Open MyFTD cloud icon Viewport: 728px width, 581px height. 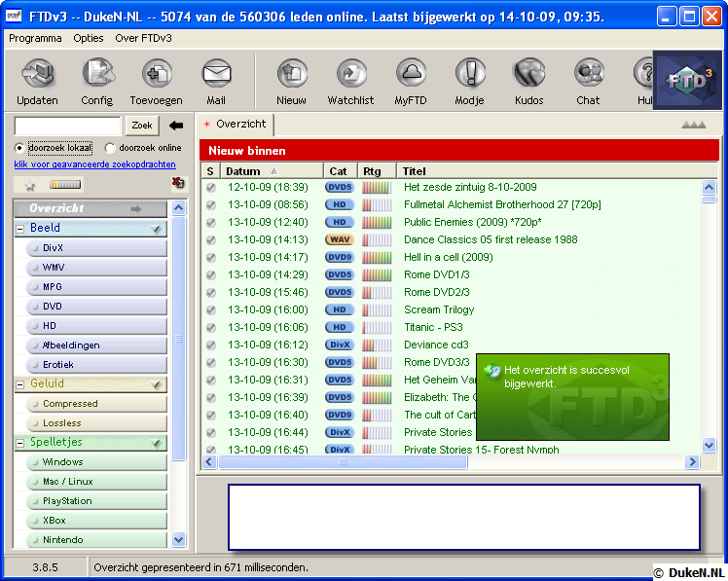pos(411,74)
